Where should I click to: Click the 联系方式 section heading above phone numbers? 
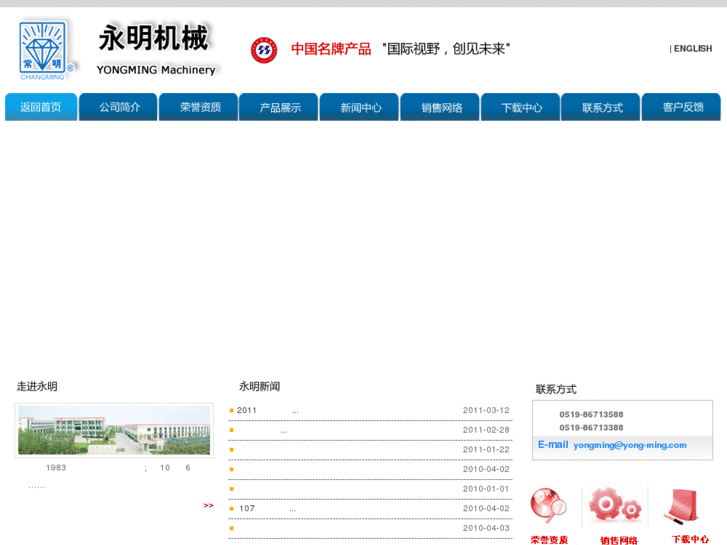coord(556,389)
